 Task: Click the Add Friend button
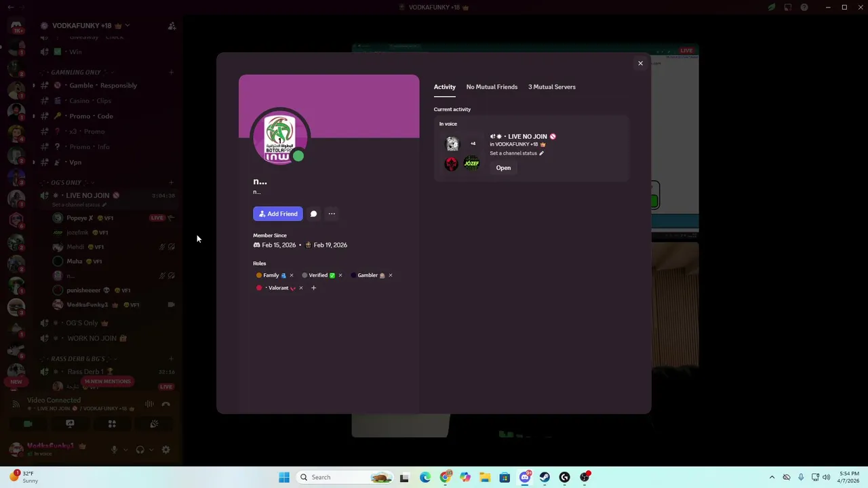(278, 214)
